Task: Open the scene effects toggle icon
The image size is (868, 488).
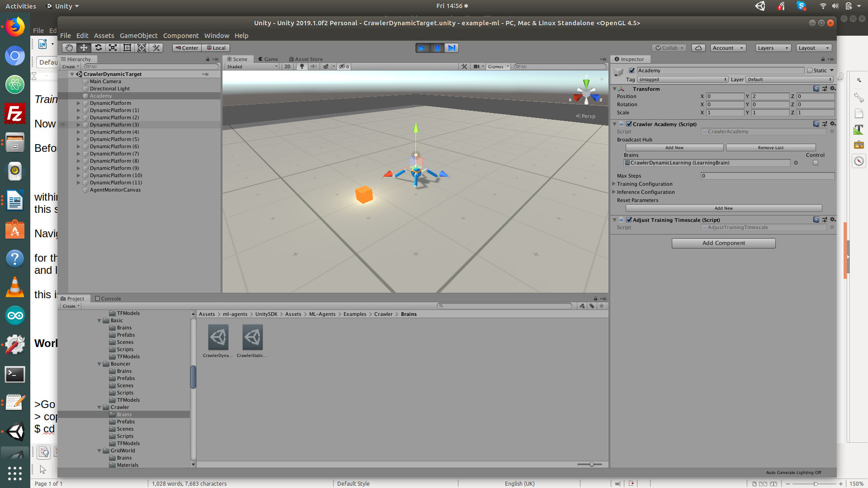Action: (326, 66)
